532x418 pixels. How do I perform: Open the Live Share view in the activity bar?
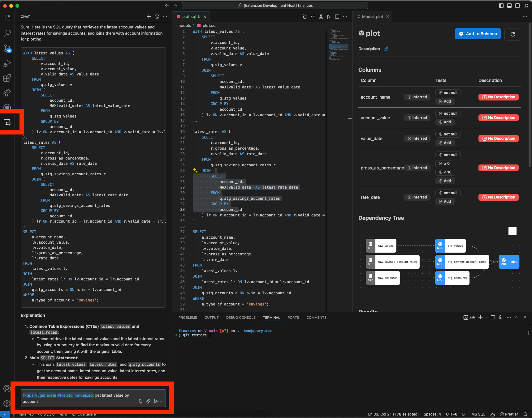click(7, 92)
